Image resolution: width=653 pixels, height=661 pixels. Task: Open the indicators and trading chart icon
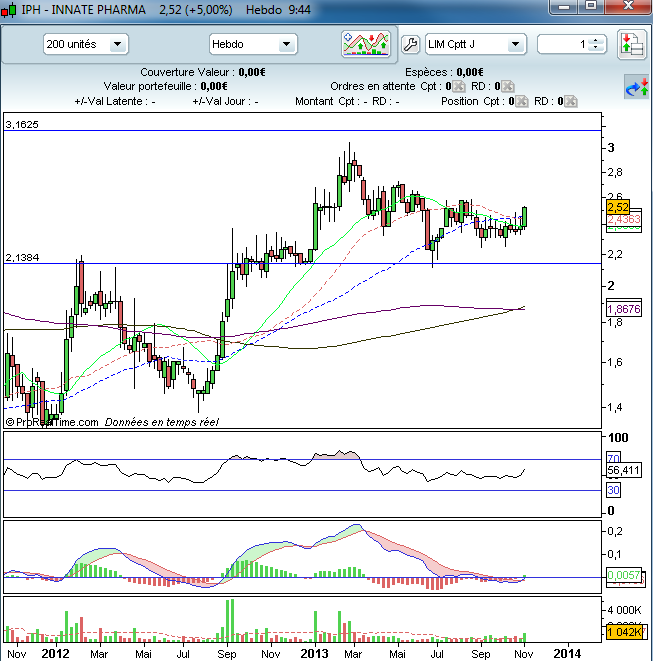tap(366, 44)
